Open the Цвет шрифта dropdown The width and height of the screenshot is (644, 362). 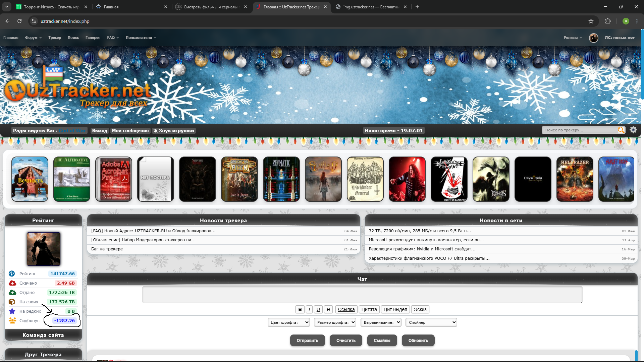click(288, 322)
